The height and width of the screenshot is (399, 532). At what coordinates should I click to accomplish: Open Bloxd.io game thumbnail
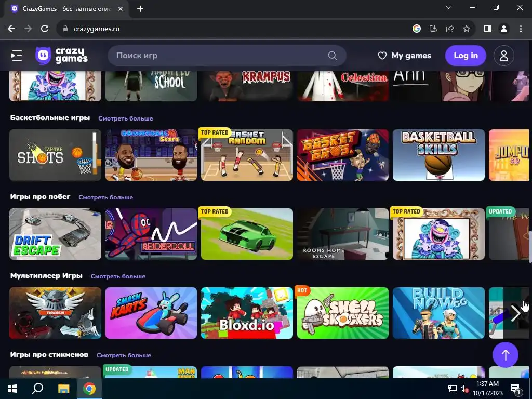click(x=247, y=313)
